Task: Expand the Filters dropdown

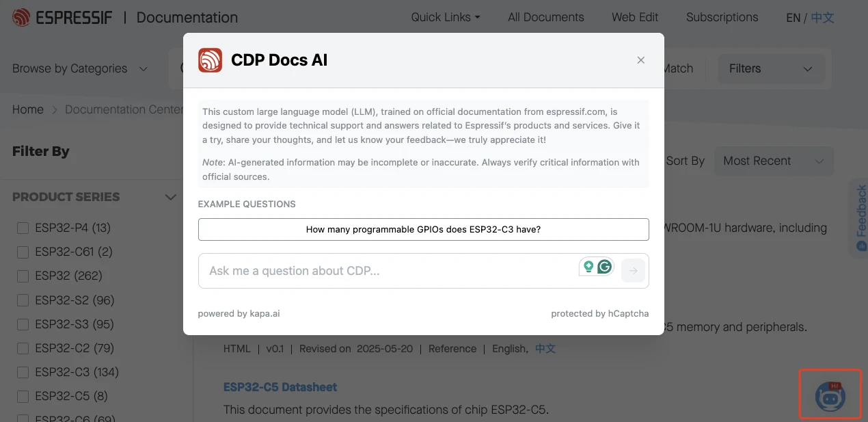Action: pos(771,68)
